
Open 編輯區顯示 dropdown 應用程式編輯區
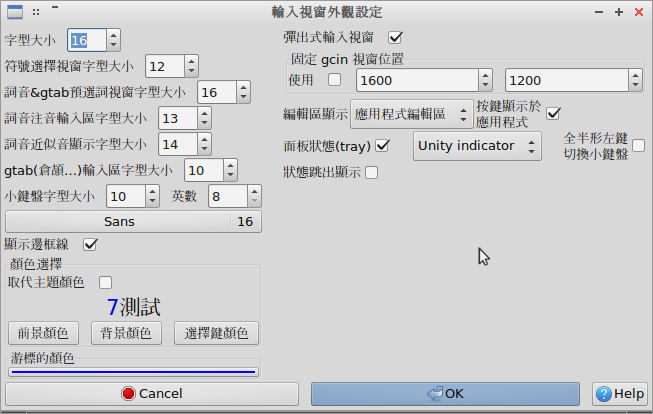click(412, 114)
